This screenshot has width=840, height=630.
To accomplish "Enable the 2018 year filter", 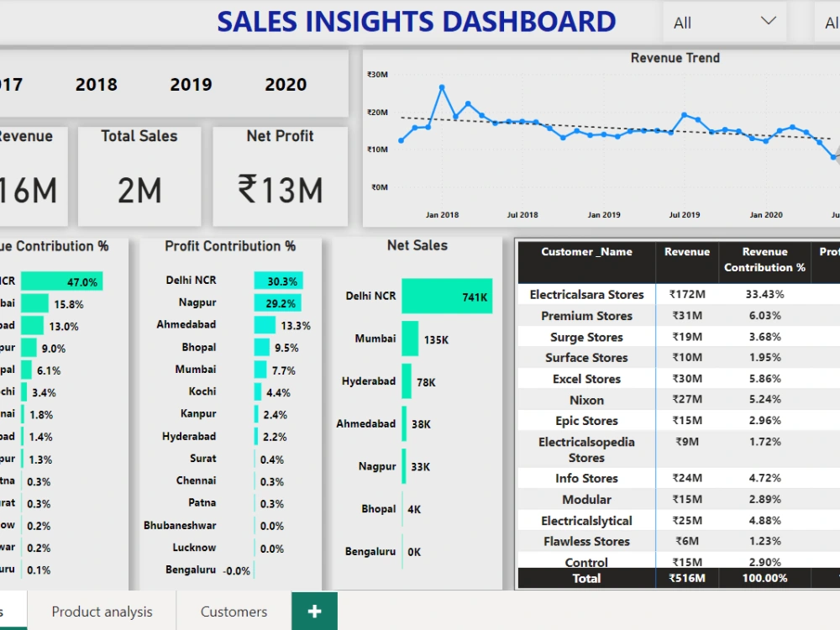I will point(96,84).
